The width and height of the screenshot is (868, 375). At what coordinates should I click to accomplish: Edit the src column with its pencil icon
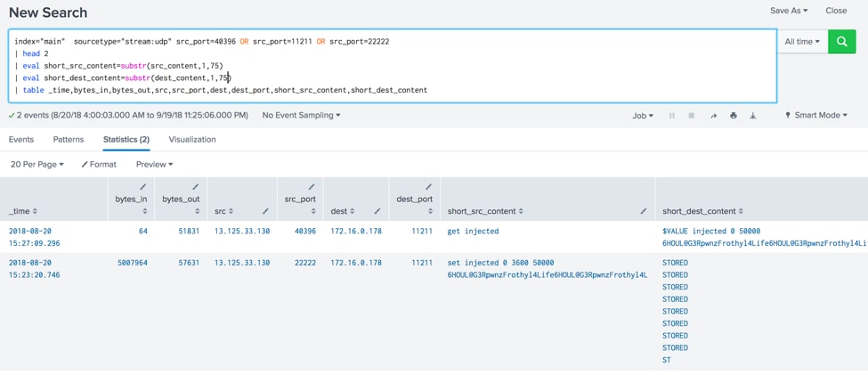coord(265,211)
